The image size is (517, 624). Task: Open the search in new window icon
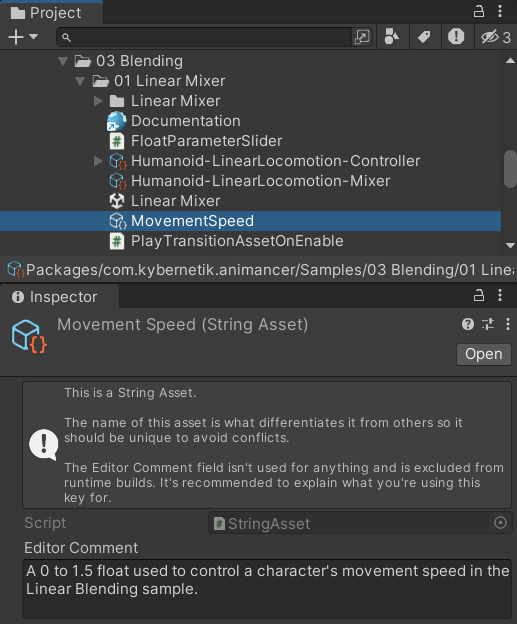click(362, 37)
